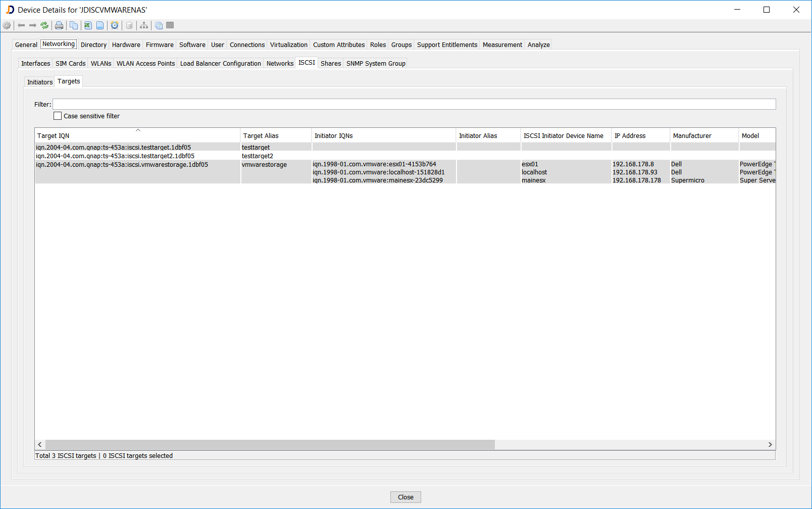The height and width of the screenshot is (509, 812).
Task: Click the back arrow icon
Action: (x=21, y=25)
